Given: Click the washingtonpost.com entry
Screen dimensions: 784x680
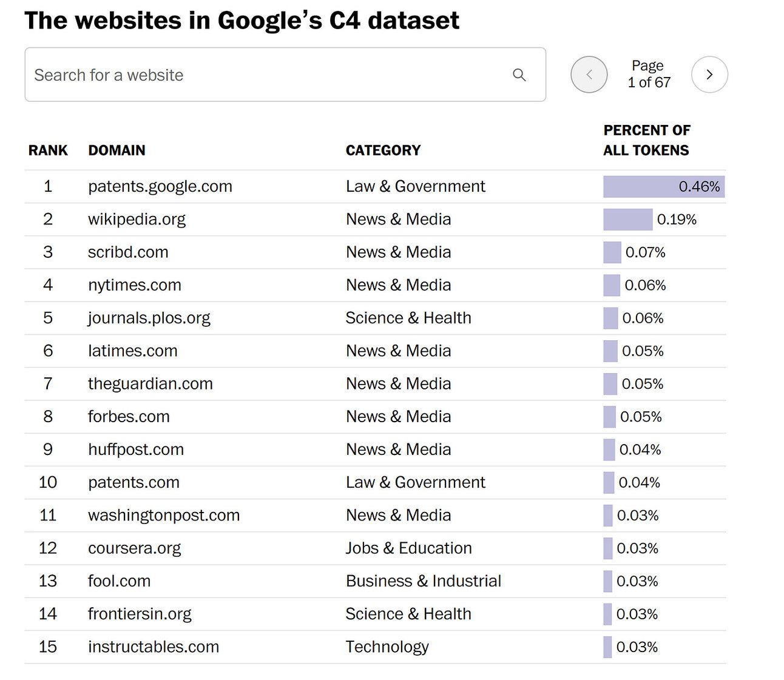Looking at the screenshot, I should click(x=164, y=515).
